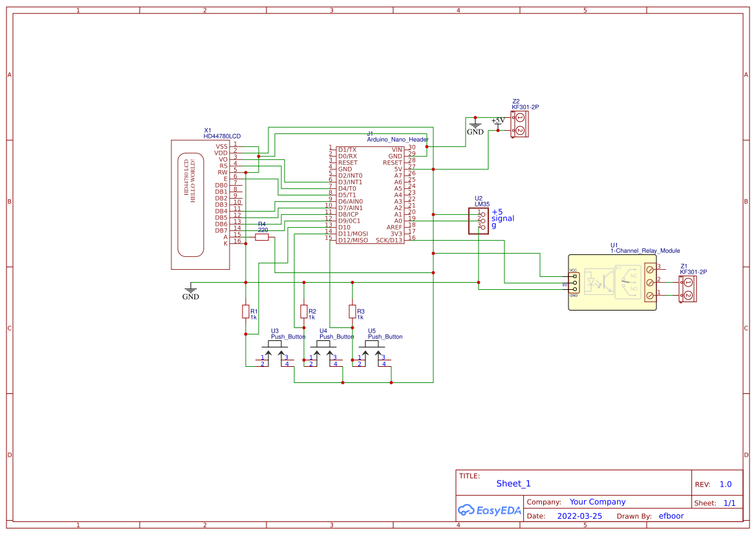Viewport: 756px width, 535px height.
Task: Click the Sheet_1 title text
Action: 513,483
